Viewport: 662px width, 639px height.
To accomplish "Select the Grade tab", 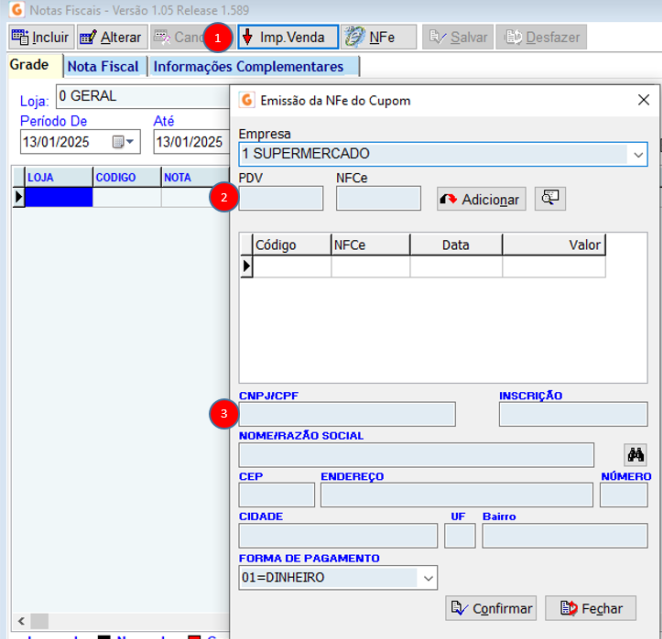I will (29, 65).
